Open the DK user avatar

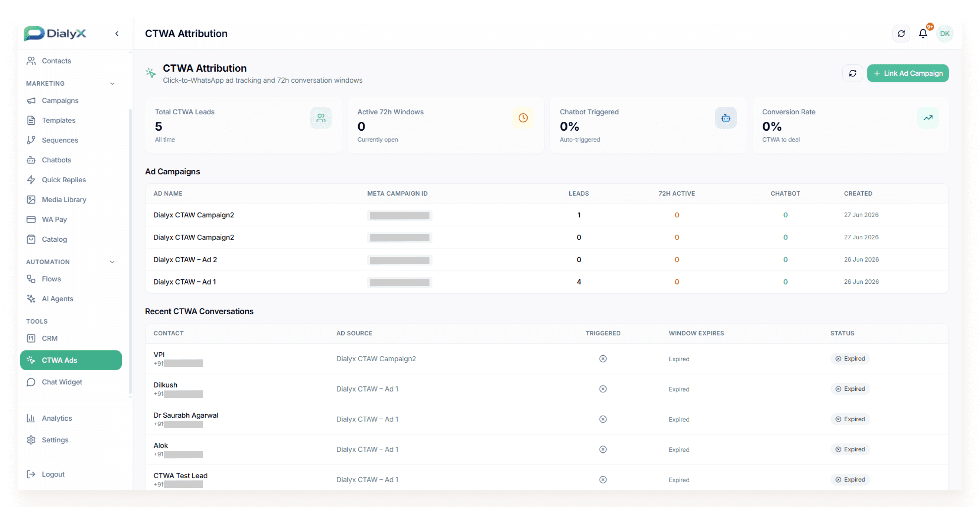pyautogui.click(x=944, y=34)
